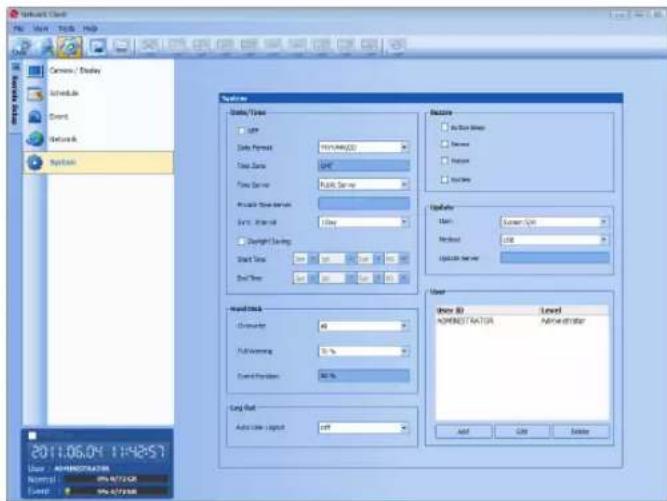Open the Full Warning percentage dropdown
This screenshot has width=667, height=501.
[x=364, y=351]
